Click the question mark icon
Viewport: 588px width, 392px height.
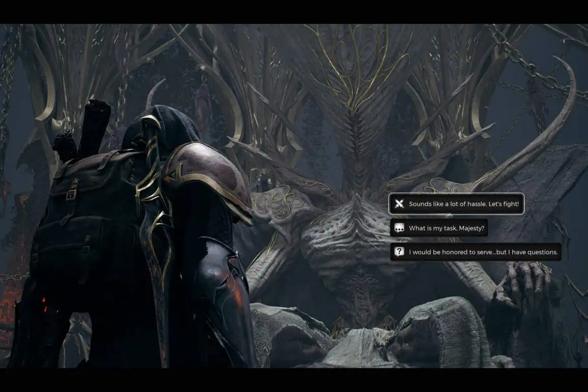[x=399, y=251]
